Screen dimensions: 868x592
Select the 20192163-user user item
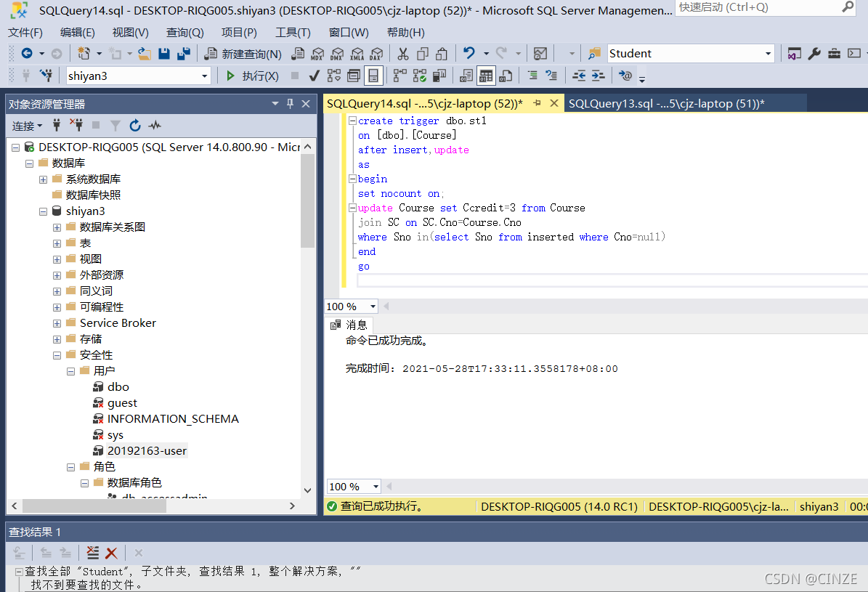[147, 451]
